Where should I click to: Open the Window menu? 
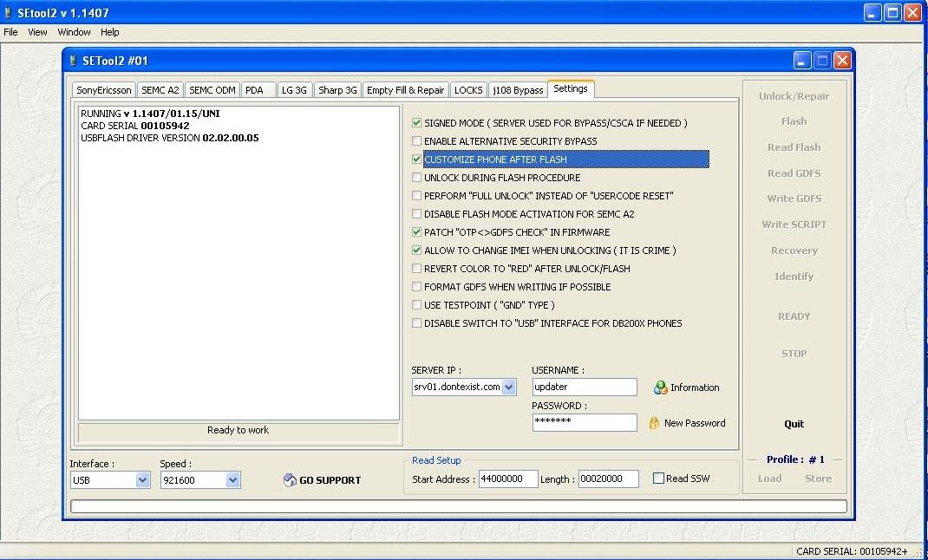tap(74, 32)
